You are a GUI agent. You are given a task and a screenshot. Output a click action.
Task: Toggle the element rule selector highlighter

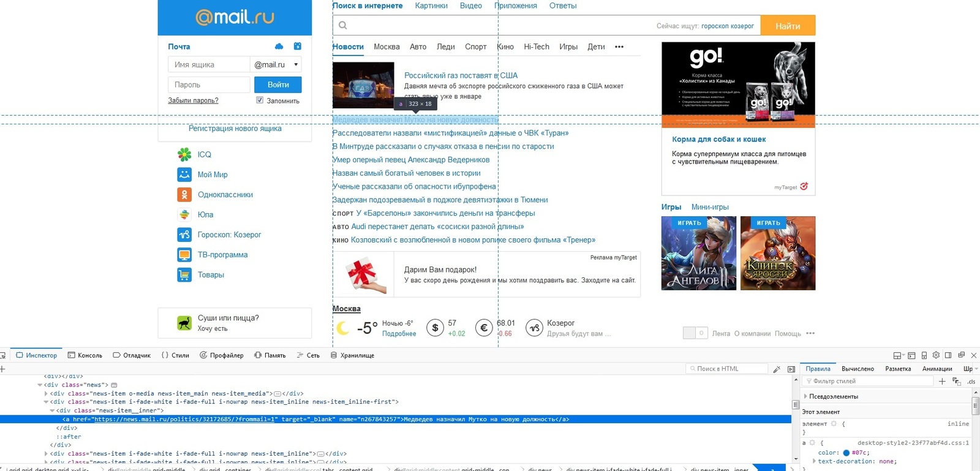834,424
